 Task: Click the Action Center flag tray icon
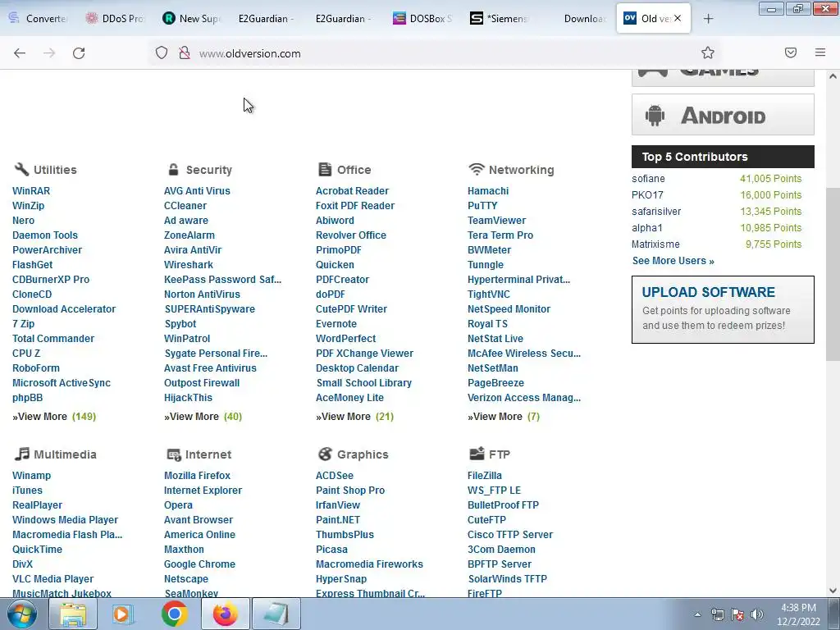tap(737, 614)
